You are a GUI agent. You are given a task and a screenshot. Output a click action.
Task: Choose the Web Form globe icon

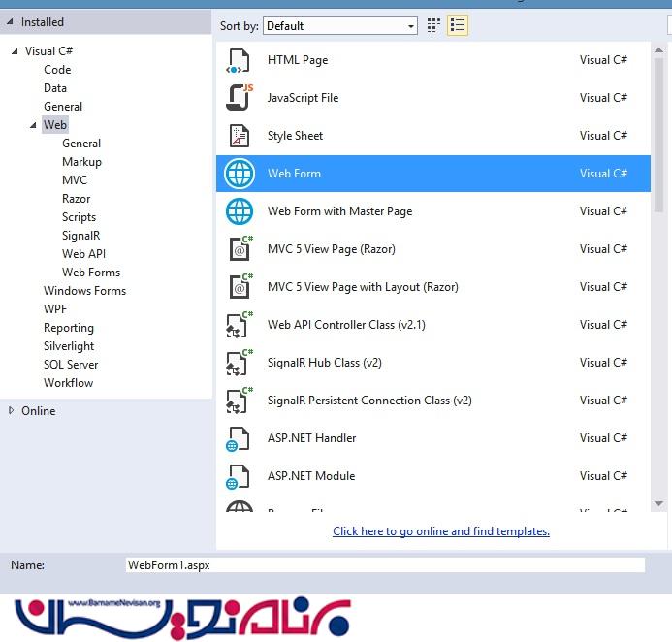click(x=239, y=174)
